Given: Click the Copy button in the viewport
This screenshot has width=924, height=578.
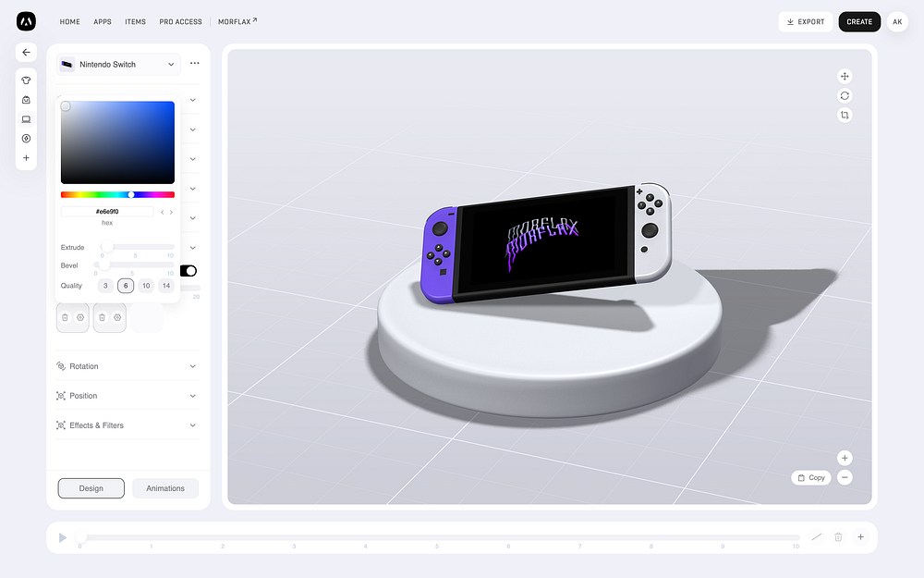Looking at the screenshot, I should [811, 478].
